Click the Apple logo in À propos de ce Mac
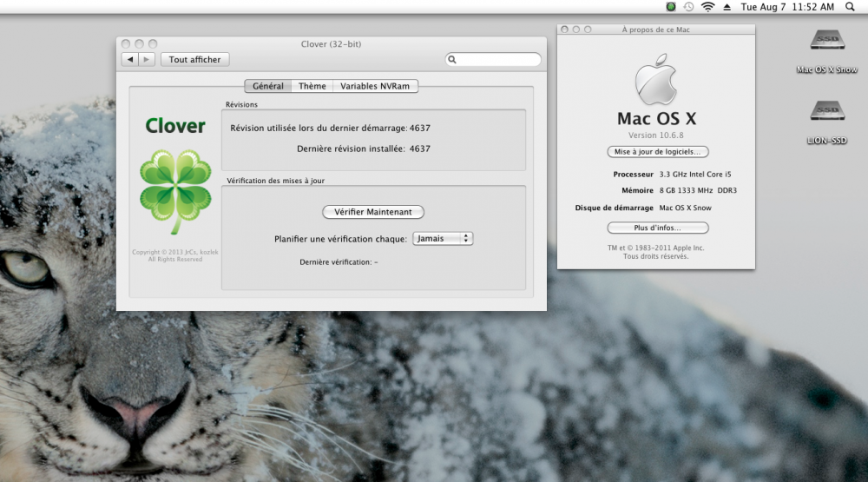Image resolution: width=868 pixels, height=482 pixels. point(656,79)
